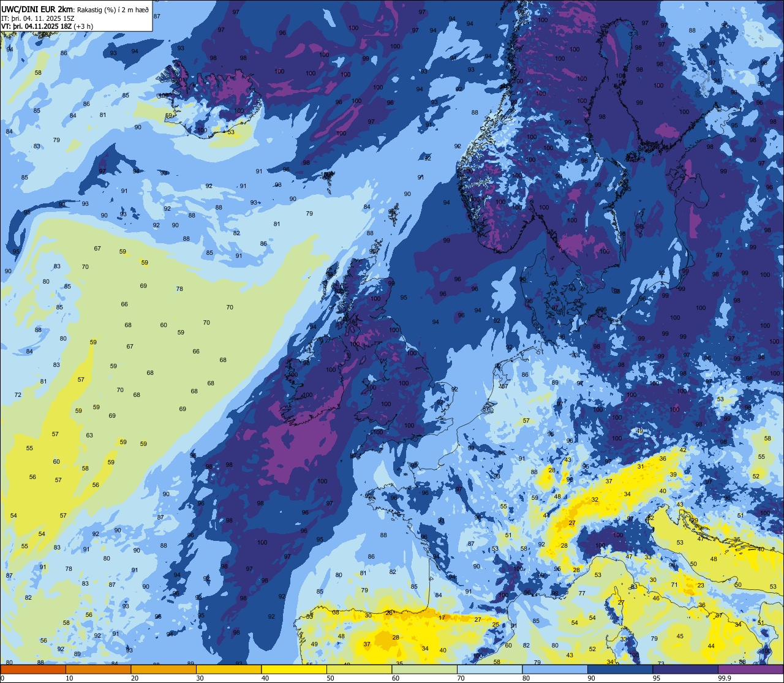Click the humidity value "63" over the Atlantic
The width and height of the screenshot is (784, 683).
point(89,435)
